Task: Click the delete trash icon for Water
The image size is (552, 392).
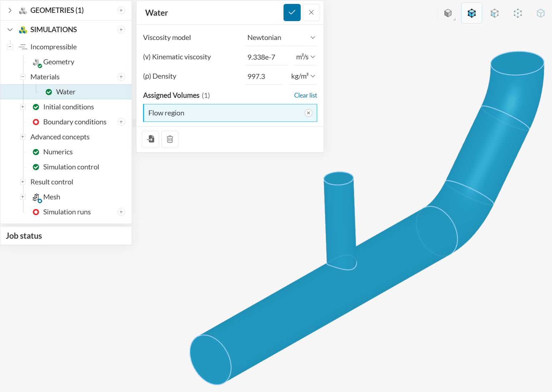Action: click(170, 139)
